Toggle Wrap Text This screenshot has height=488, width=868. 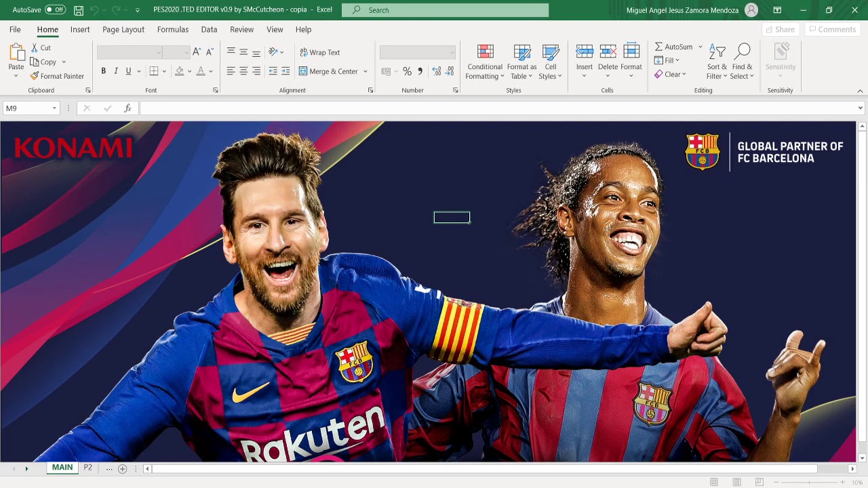point(319,52)
